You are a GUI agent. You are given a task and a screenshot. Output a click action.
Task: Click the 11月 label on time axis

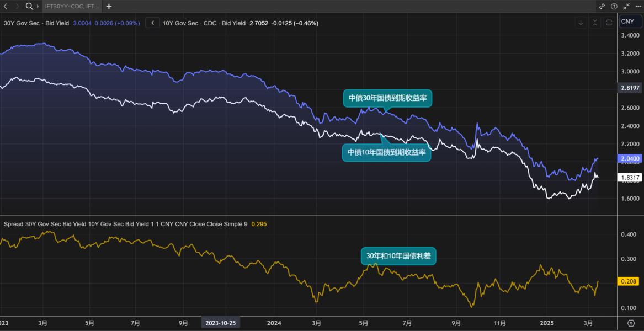[501, 323]
